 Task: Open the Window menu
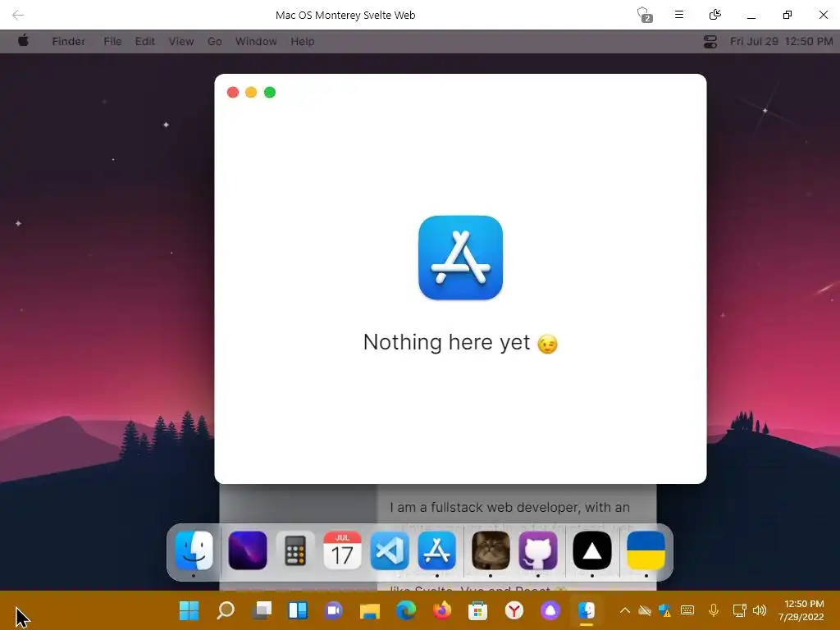[x=256, y=41]
